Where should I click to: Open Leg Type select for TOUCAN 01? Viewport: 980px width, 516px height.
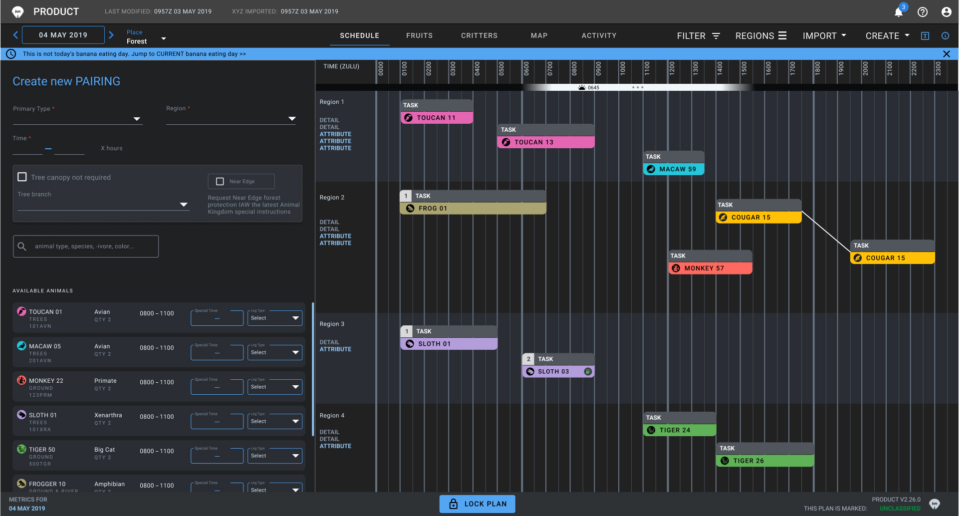[275, 317]
